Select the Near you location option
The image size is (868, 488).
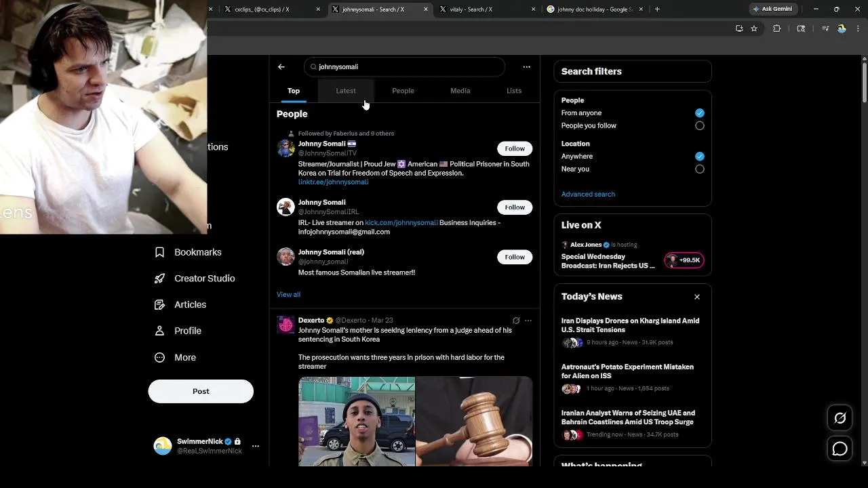coord(699,169)
